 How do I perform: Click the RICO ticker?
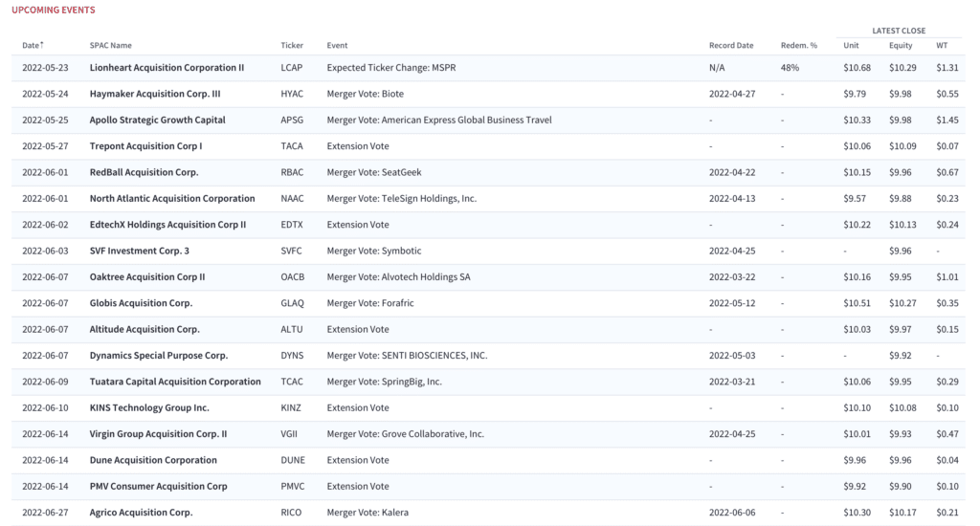coord(291,513)
